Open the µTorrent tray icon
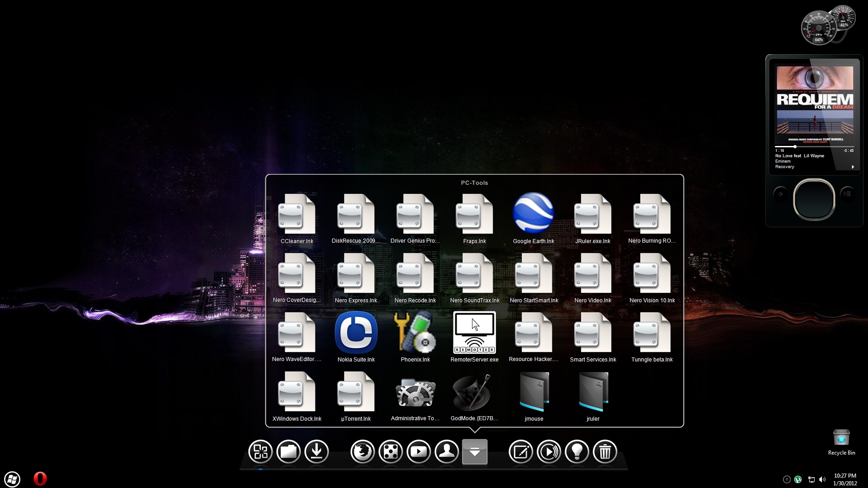Image resolution: width=868 pixels, height=488 pixels. (798, 479)
